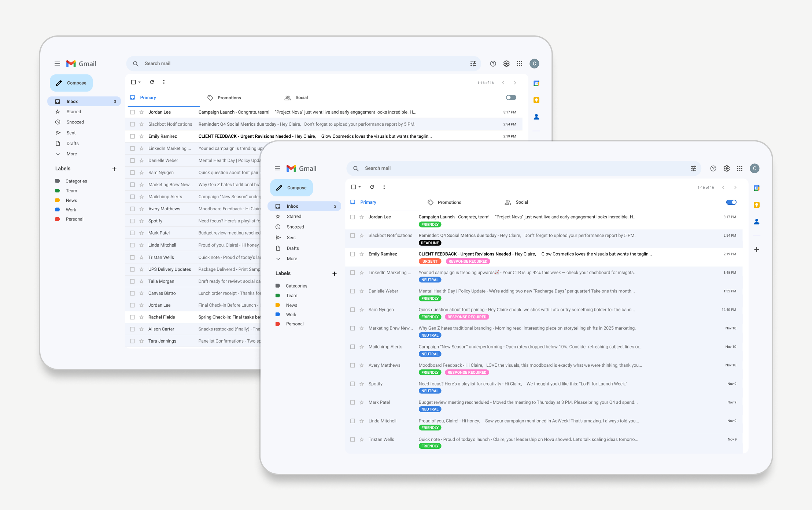Open the Google apps grid
The height and width of the screenshot is (510, 812).
739,168
